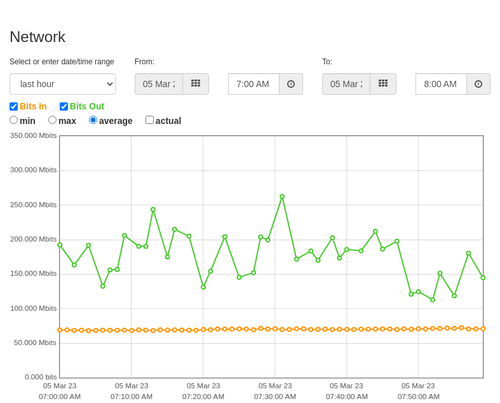Click the Bits Out lowest point near 07:52
This screenshot has width=500, height=403.
(x=432, y=300)
